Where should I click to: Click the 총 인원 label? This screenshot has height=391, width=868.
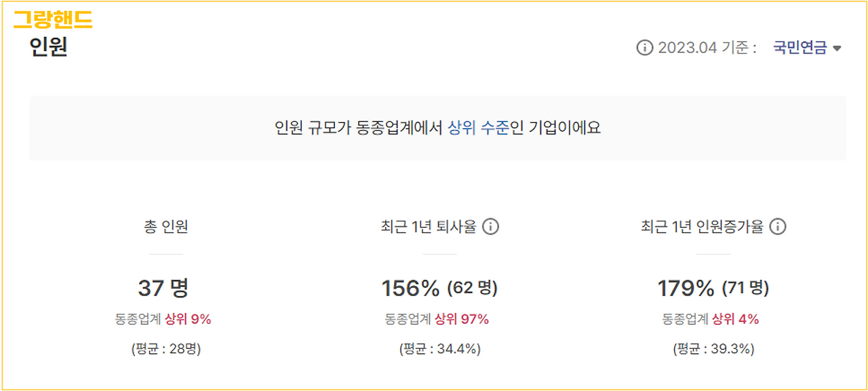coord(165,227)
